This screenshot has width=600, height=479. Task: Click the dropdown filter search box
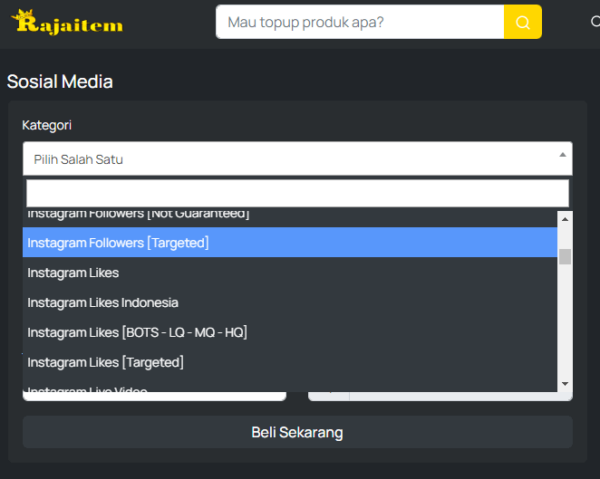click(x=297, y=193)
